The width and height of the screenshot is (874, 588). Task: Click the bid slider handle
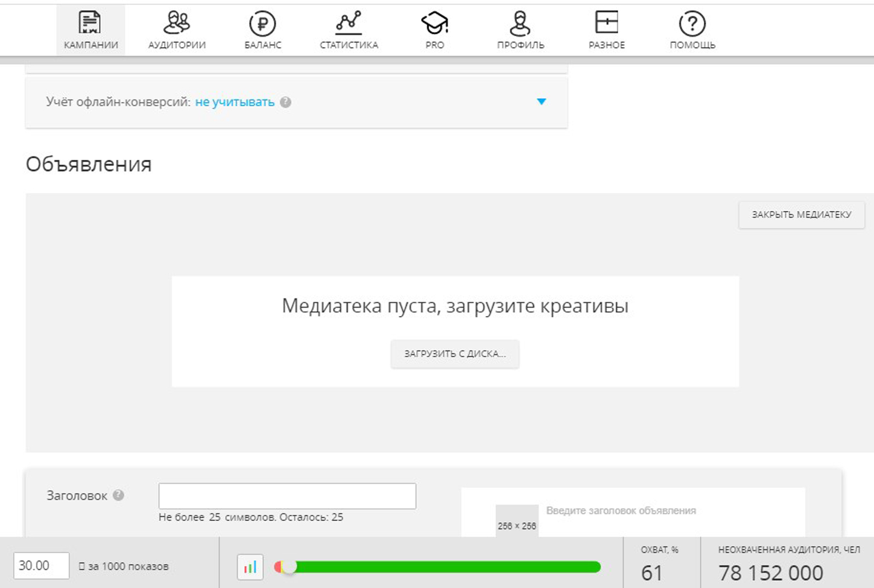[x=290, y=567]
